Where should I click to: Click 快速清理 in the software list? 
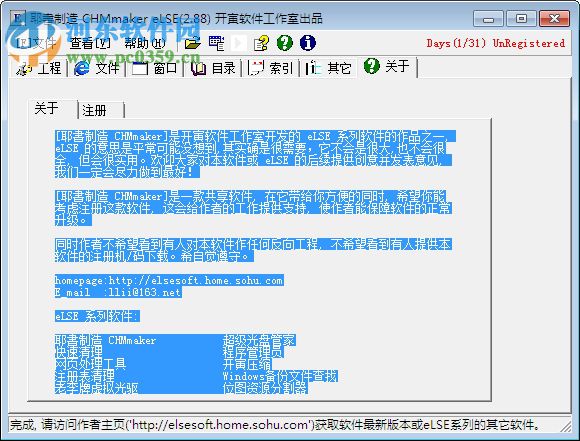pos(78,352)
